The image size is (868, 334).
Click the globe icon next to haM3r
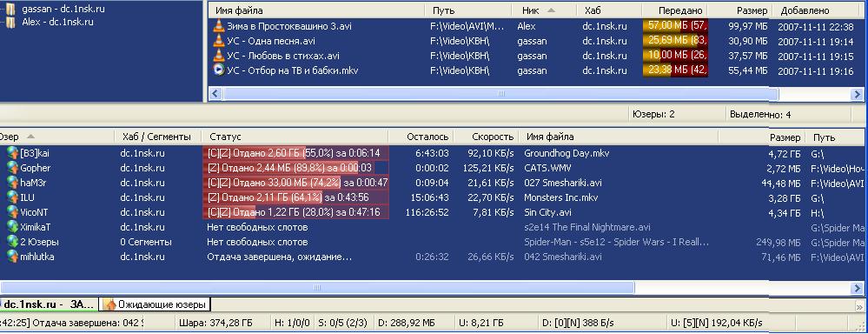click(13, 183)
